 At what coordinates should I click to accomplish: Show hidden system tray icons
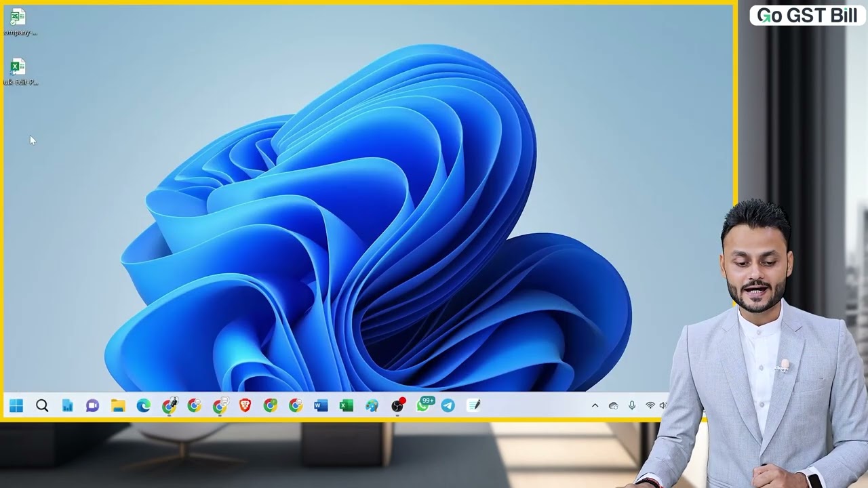coord(595,405)
